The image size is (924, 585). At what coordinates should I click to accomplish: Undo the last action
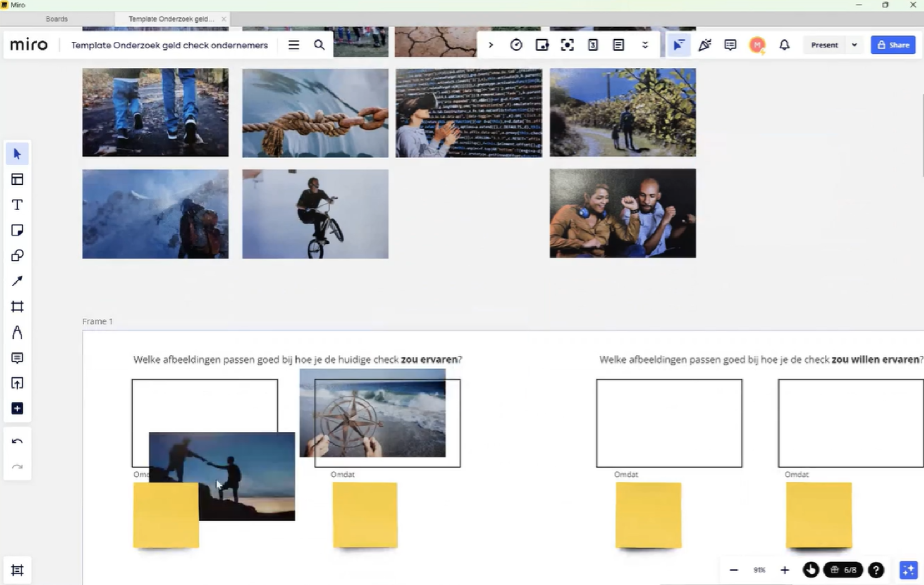(x=17, y=442)
